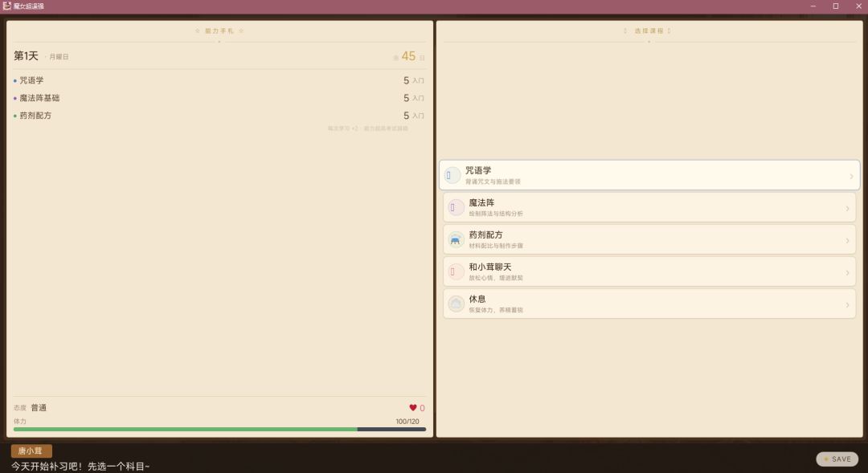Click the 绘制阵法与结构分析 subtitle
The image size is (868, 473).
pyautogui.click(x=496, y=214)
